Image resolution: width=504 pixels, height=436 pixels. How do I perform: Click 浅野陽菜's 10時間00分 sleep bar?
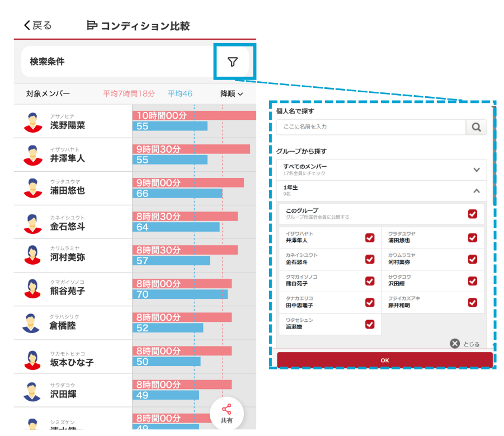(x=194, y=115)
